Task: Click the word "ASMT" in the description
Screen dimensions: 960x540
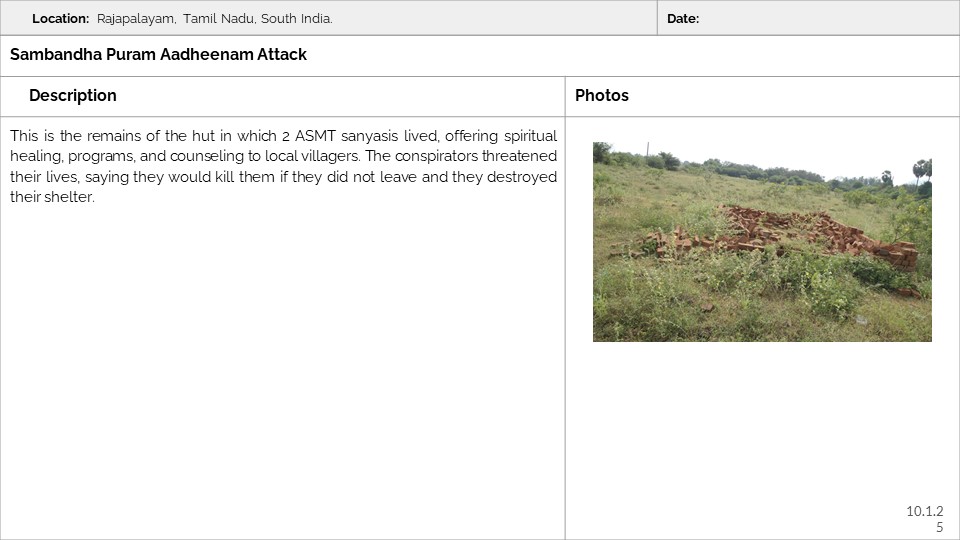Action: (x=315, y=136)
